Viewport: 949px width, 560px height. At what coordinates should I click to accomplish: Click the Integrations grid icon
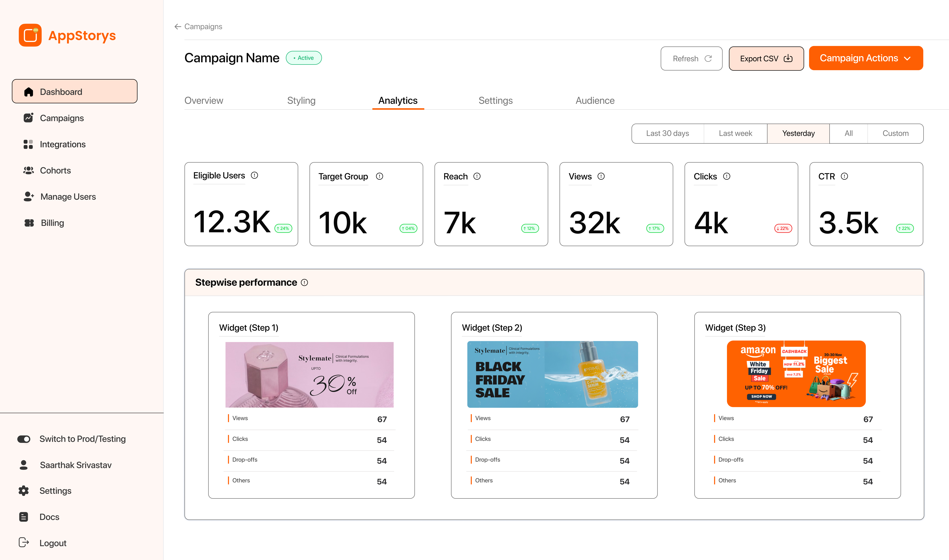28,144
